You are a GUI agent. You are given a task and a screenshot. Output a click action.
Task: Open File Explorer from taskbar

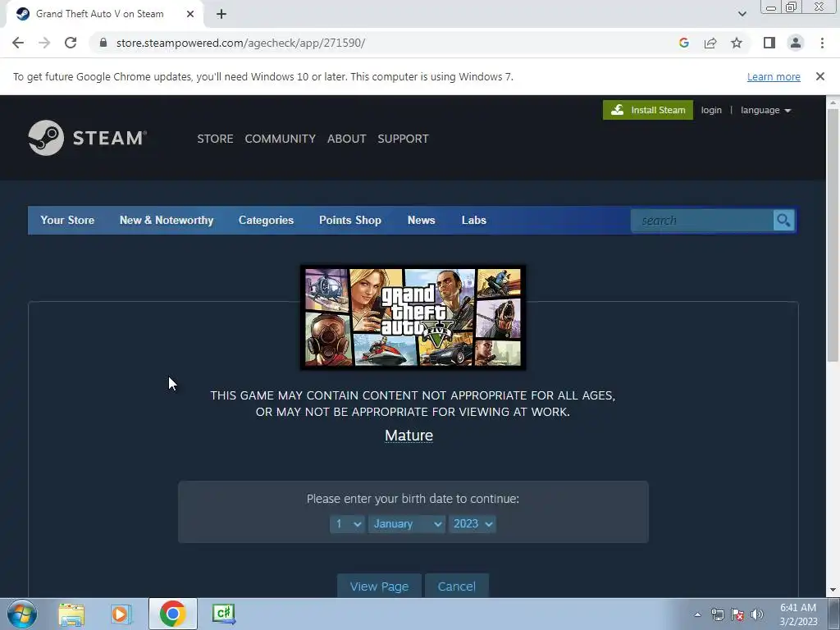[x=71, y=614]
